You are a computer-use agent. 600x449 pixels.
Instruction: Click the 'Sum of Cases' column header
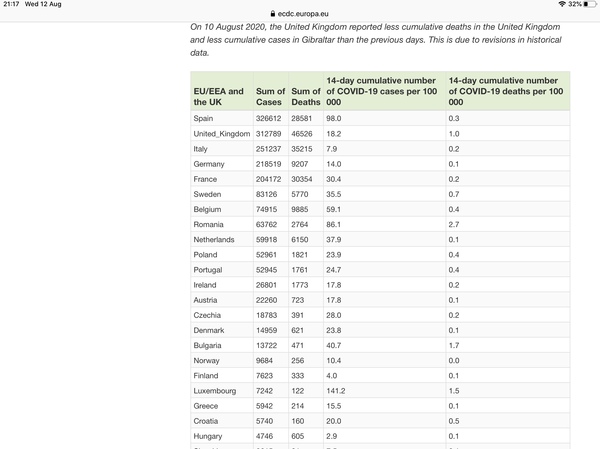(271, 91)
